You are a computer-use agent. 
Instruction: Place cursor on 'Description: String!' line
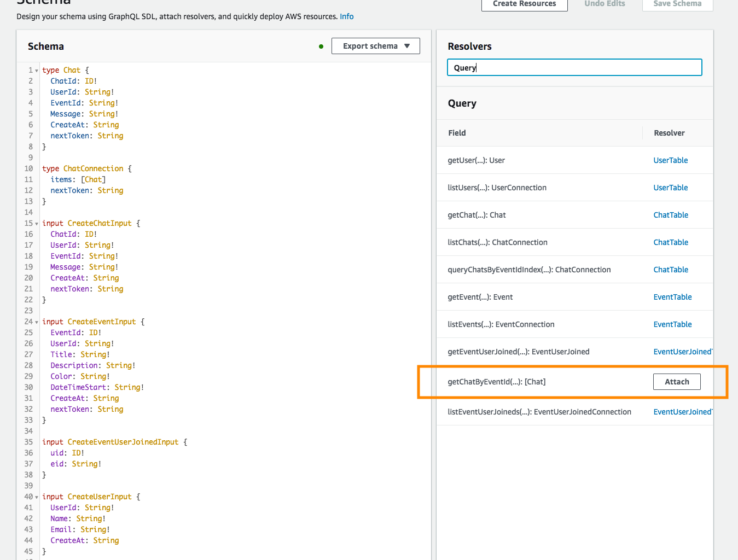tap(93, 365)
